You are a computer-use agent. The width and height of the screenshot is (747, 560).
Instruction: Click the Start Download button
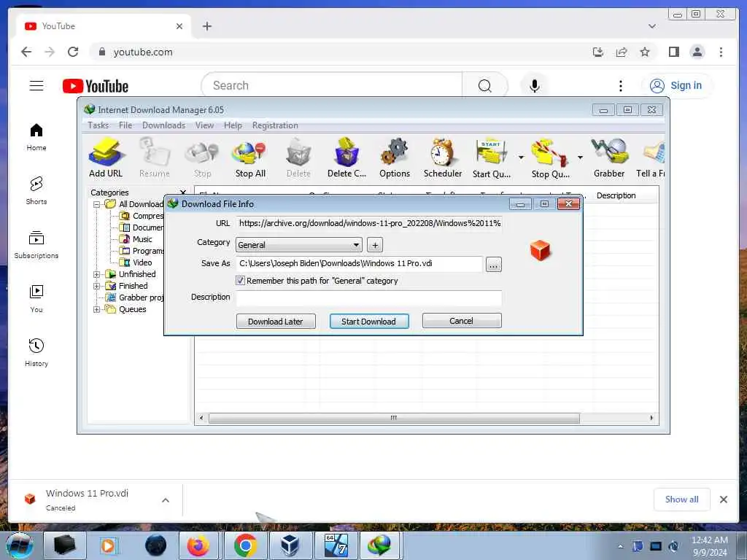[x=368, y=321]
